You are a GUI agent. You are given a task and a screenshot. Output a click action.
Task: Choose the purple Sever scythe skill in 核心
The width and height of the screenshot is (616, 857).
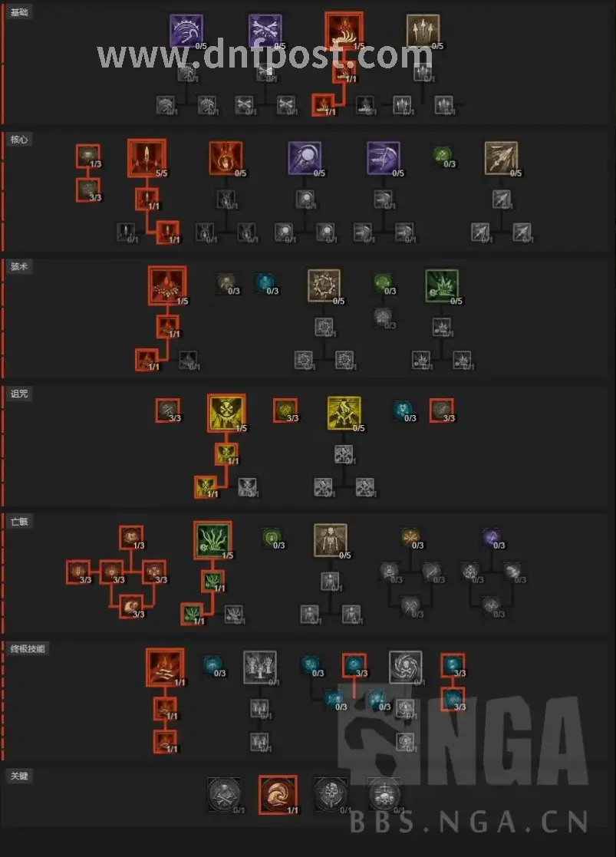click(x=383, y=158)
